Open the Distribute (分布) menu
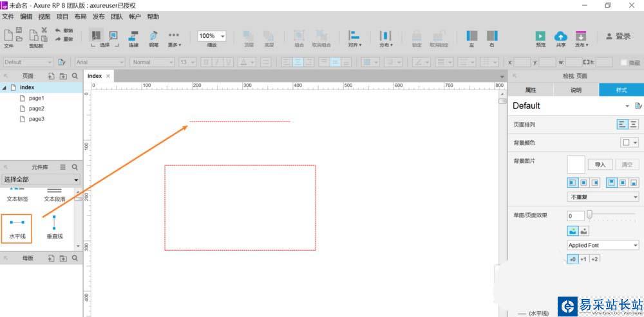Viewport: 644px width, 317px height. (x=386, y=39)
